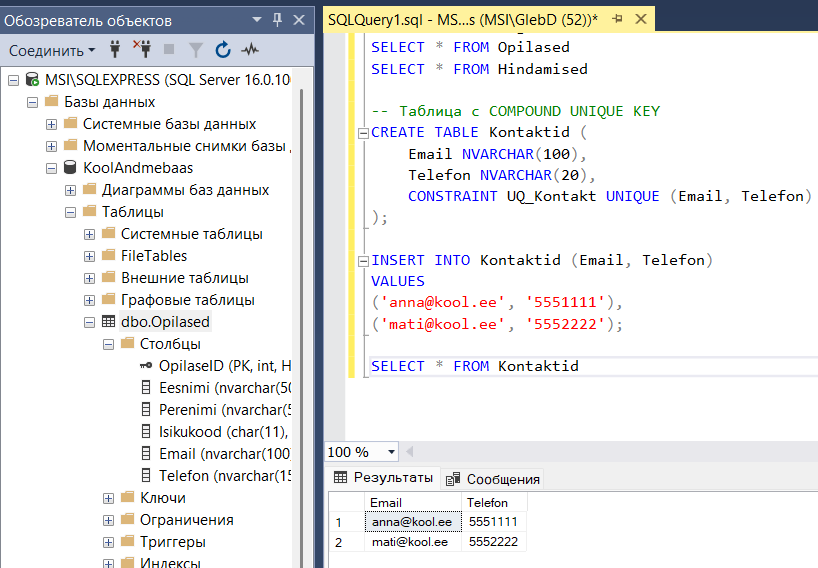Select the Email column under Столбцы
The height and width of the screenshot is (568, 818).
[224, 454]
